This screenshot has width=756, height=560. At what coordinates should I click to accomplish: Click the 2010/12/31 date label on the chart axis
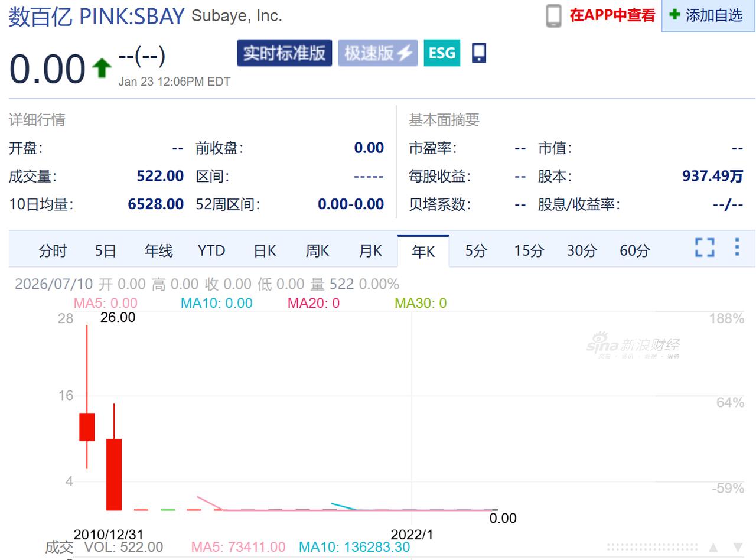coord(108,535)
